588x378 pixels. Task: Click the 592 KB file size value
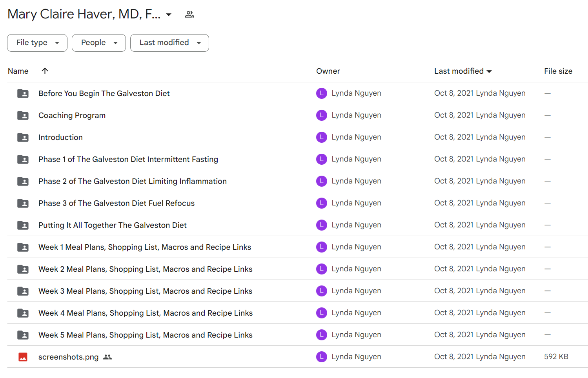click(556, 357)
